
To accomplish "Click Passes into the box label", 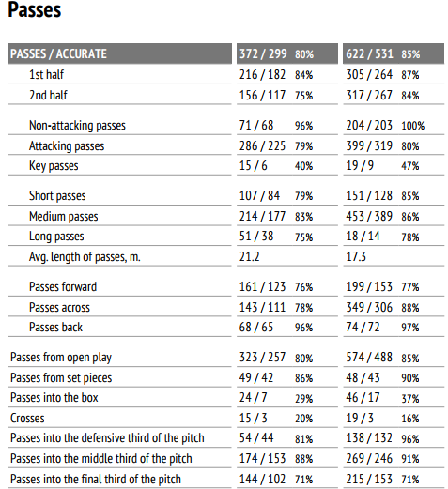I will pos(54,398).
